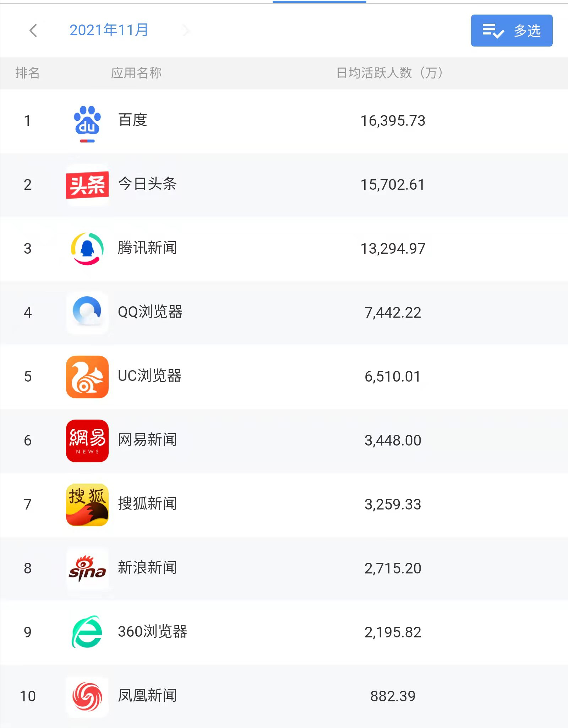Enable 多选 multi-select mode
This screenshot has height=728, width=568.
[x=511, y=31]
